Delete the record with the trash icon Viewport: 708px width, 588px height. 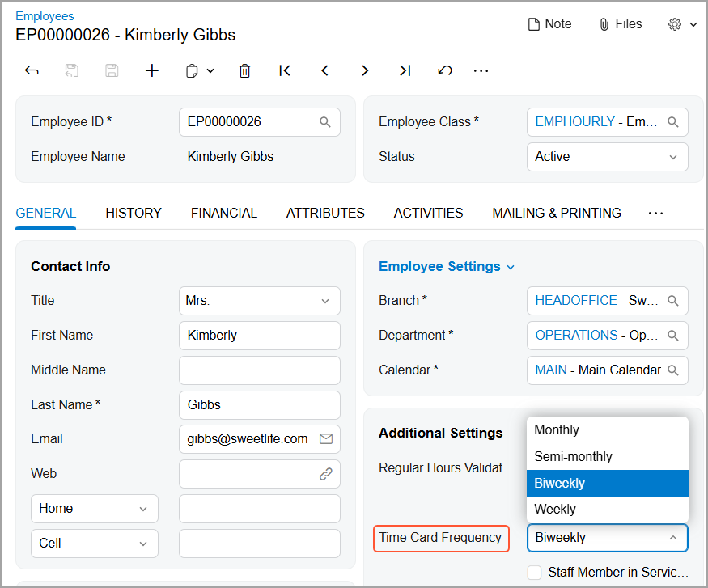point(244,71)
